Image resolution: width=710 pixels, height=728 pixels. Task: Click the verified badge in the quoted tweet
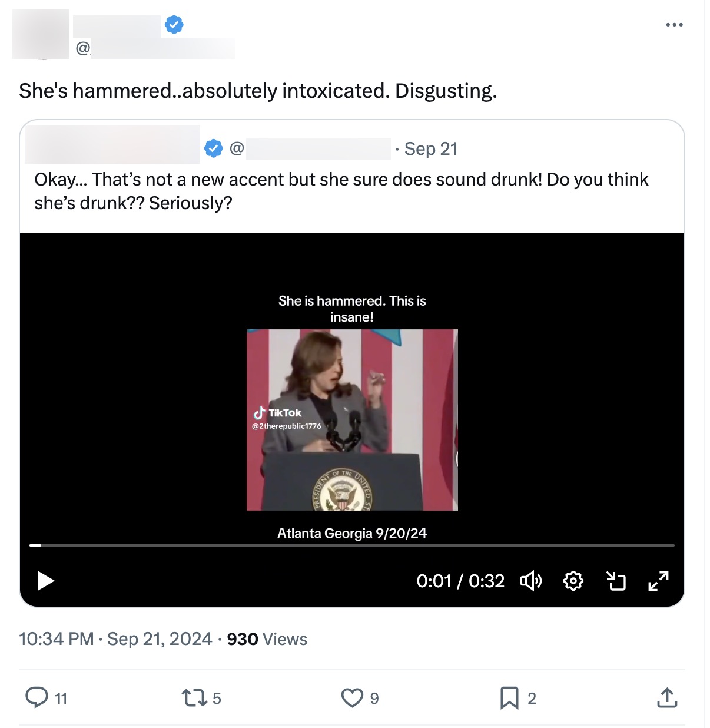[x=213, y=148]
